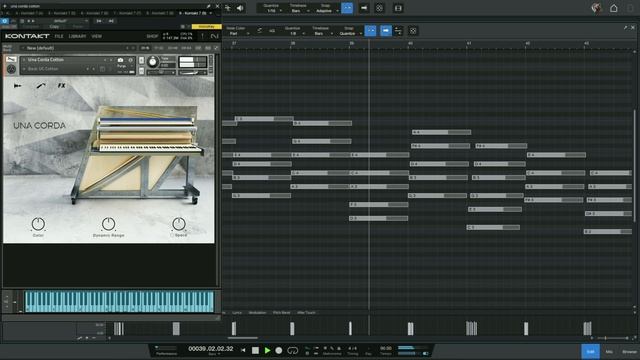Viewport: 640px width, 360px height.
Task: Detach the note editor panel
Action: [625, 27]
